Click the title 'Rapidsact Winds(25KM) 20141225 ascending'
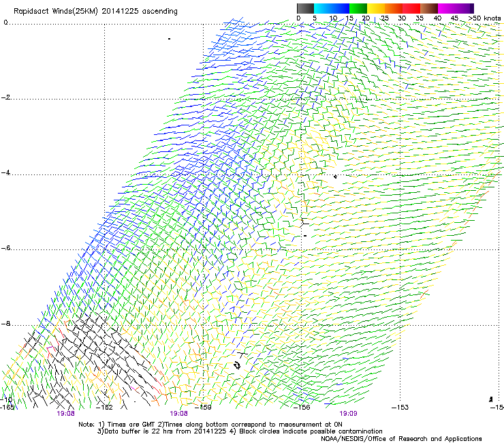Image resolution: width=504 pixels, height=443 pixels. (95, 12)
